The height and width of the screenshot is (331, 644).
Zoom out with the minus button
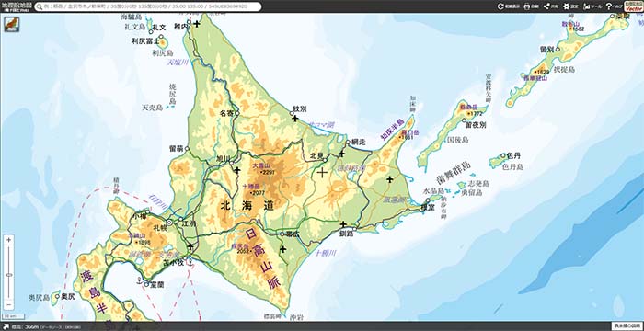[x=9, y=305]
